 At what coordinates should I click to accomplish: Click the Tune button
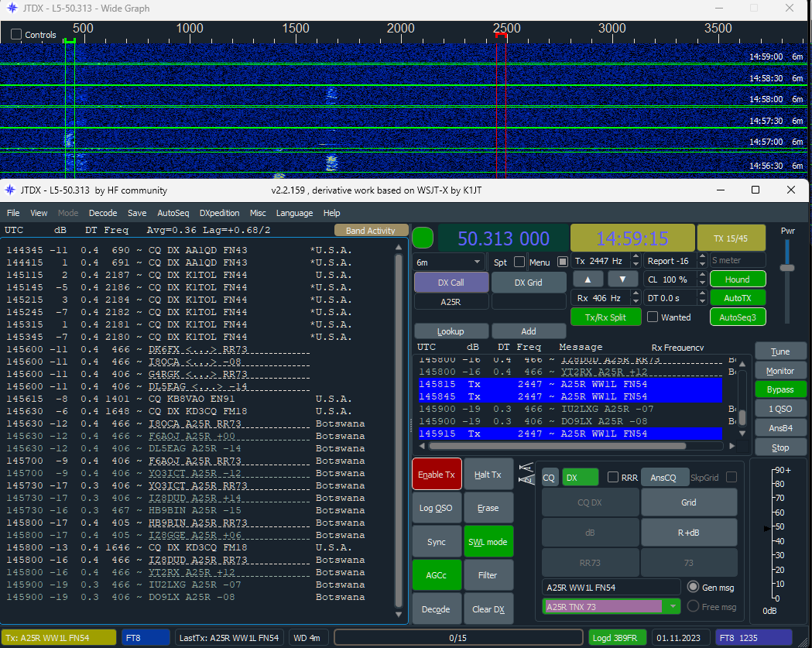coord(780,351)
